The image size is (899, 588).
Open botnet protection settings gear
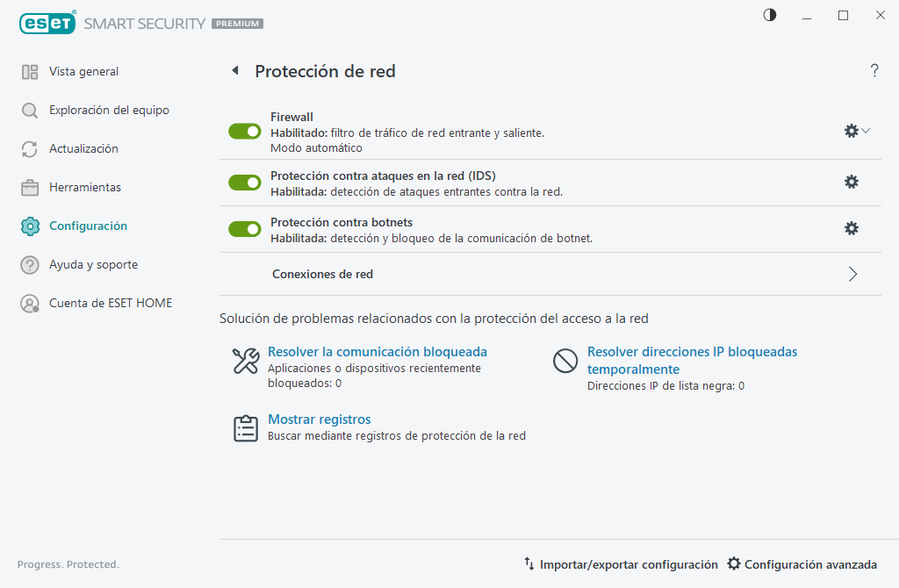(851, 228)
